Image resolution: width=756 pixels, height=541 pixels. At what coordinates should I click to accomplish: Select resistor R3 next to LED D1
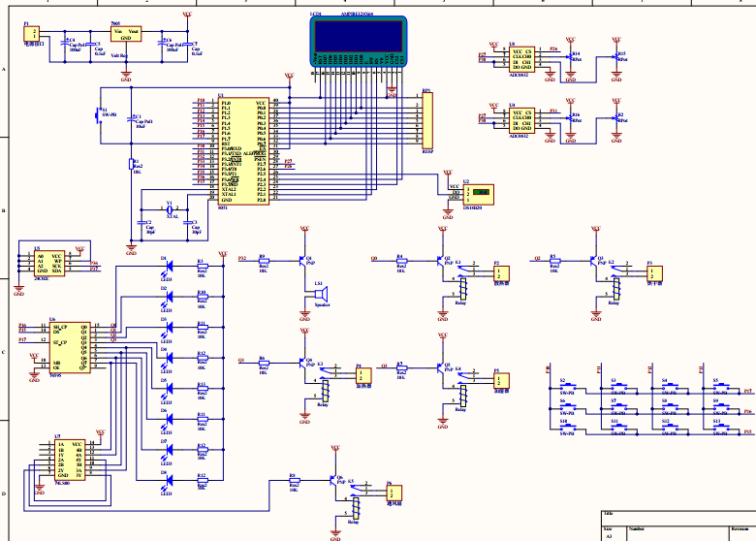click(x=203, y=266)
